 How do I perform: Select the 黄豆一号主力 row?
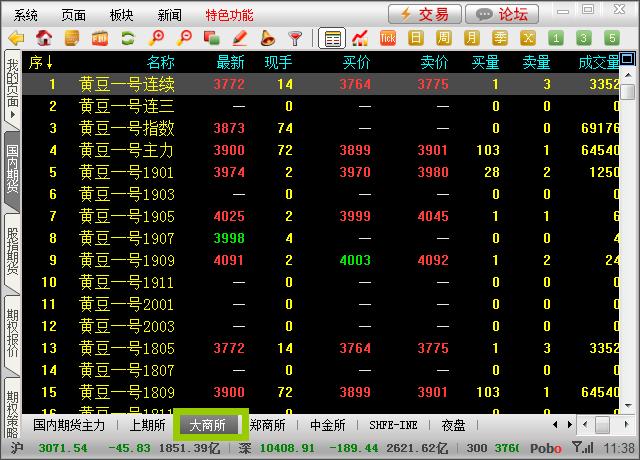tap(321, 150)
